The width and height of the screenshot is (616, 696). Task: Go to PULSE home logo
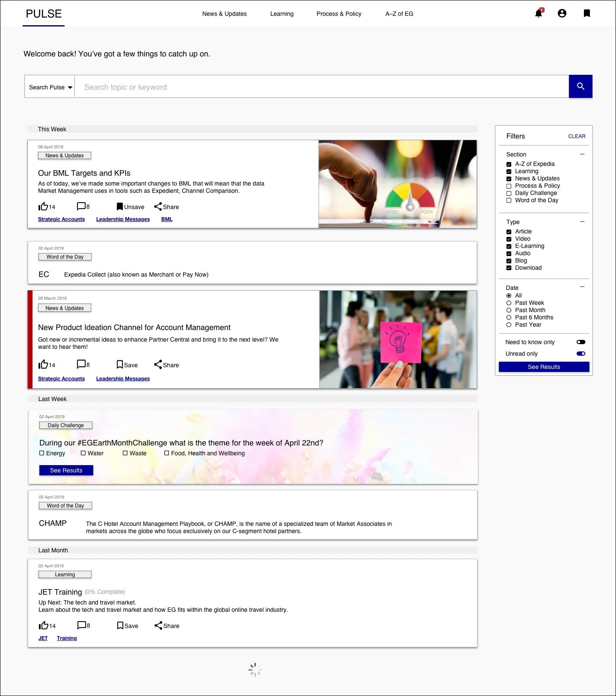click(x=44, y=14)
